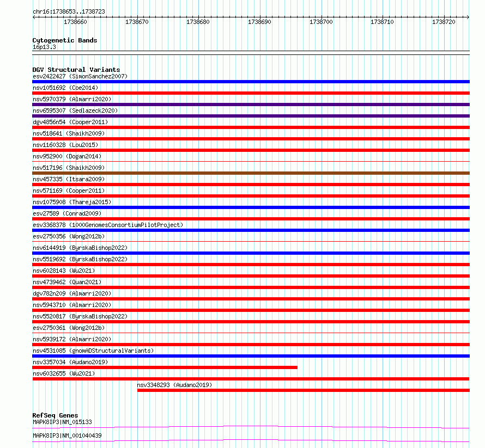Select variant label nsv4739462 (Quan2021)

pos(67,282)
